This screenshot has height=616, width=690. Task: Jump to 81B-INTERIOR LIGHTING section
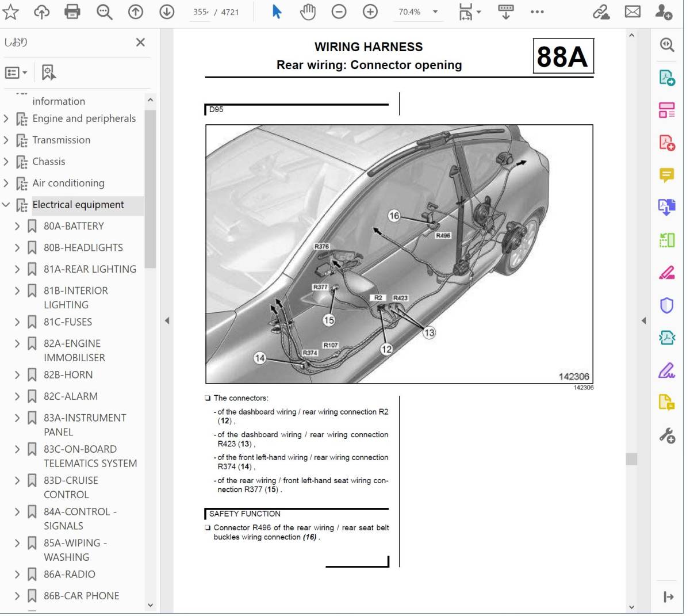(x=75, y=298)
